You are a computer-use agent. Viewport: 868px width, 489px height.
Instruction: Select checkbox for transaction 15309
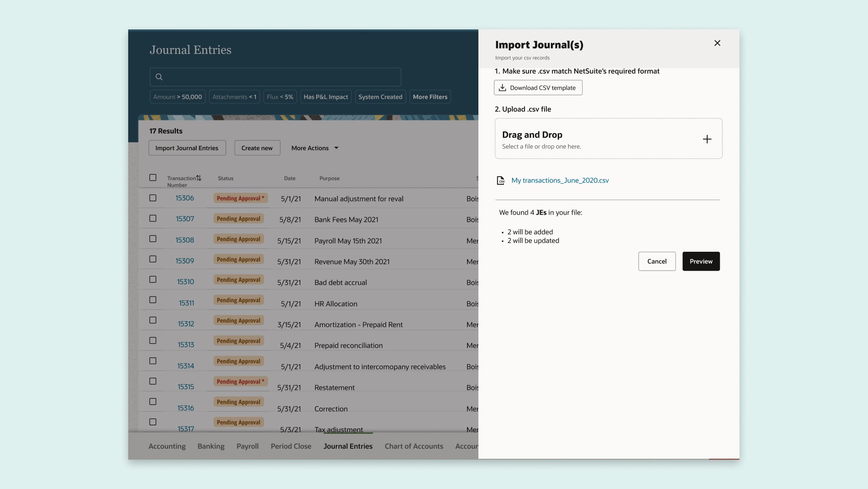pos(153,259)
